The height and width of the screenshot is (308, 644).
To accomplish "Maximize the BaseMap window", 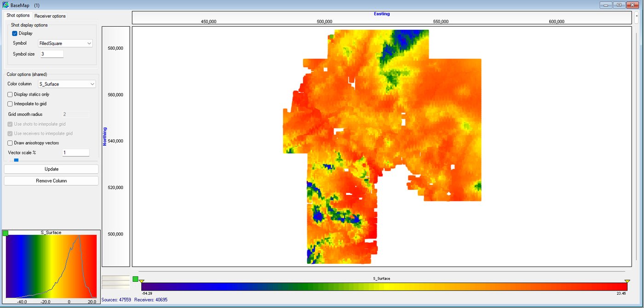I will pyautogui.click(x=619, y=5).
